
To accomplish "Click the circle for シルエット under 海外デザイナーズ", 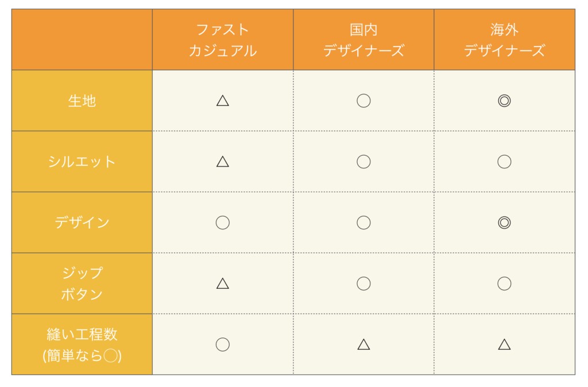I will click(504, 161).
